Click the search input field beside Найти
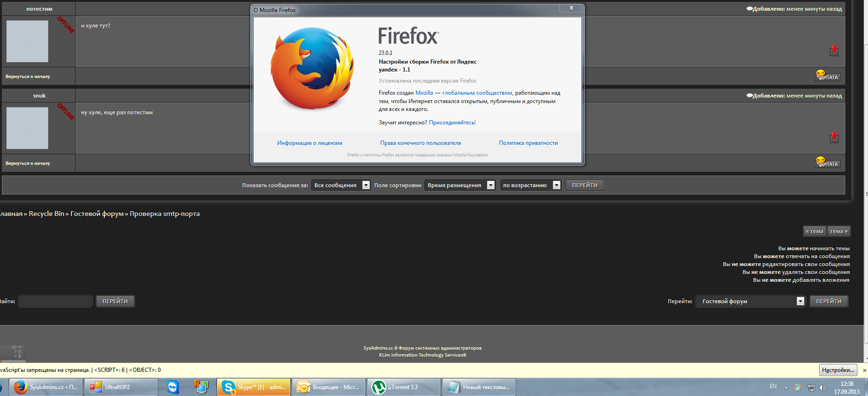868x396 pixels. click(x=55, y=301)
